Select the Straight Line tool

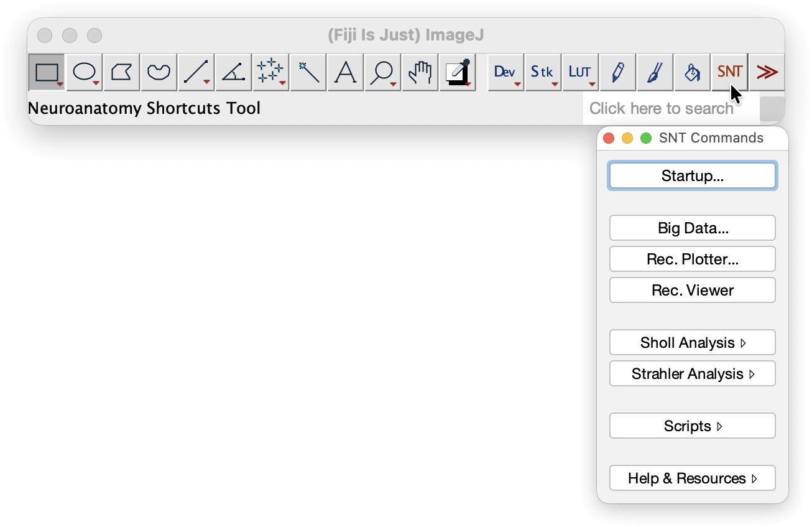tap(196, 72)
